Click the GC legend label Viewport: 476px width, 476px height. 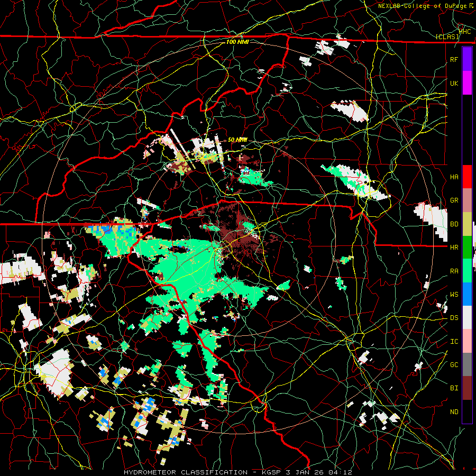pos(454,365)
